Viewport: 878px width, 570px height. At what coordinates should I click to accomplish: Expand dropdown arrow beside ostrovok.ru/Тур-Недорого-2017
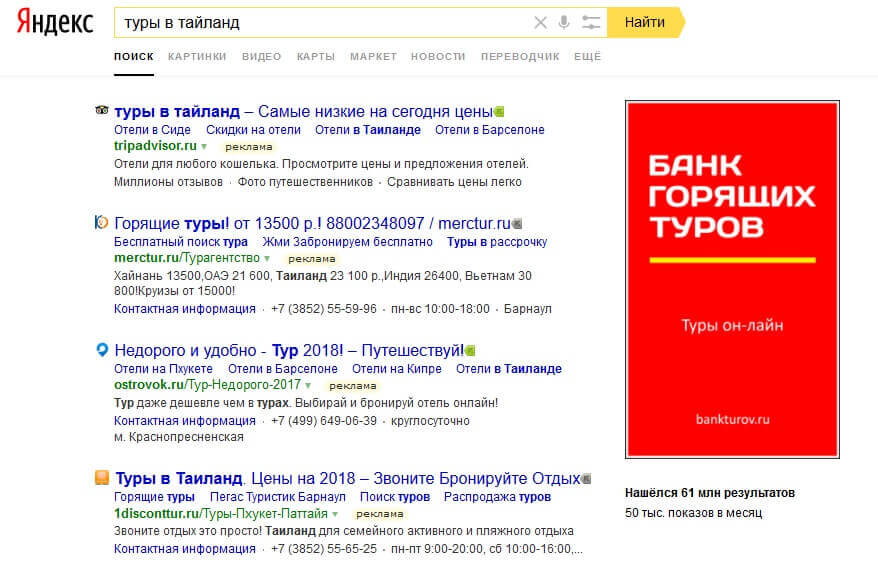(308, 386)
